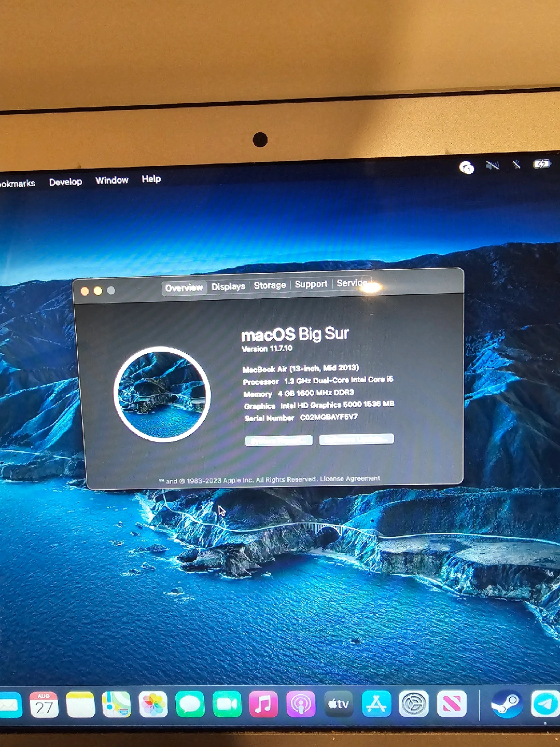Screen dimensions: 560x747
Task: Open the License Agreement link
Action: pyautogui.click(x=350, y=479)
